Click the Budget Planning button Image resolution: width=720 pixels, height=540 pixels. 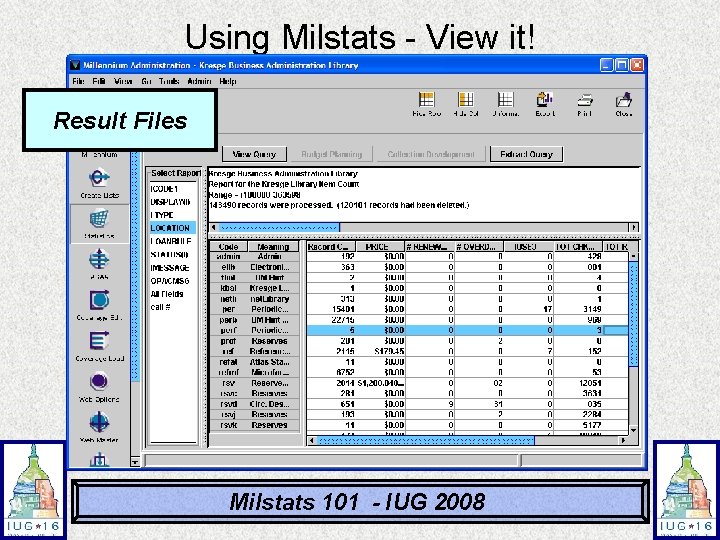pos(332,154)
